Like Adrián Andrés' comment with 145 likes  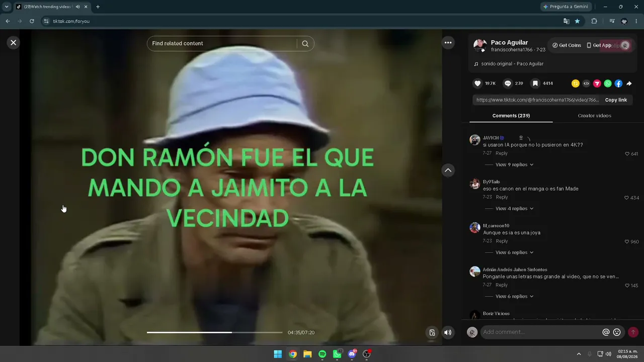(627, 286)
